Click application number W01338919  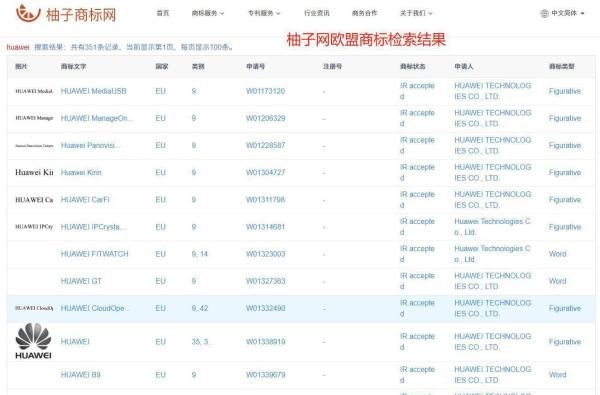[266, 341]
